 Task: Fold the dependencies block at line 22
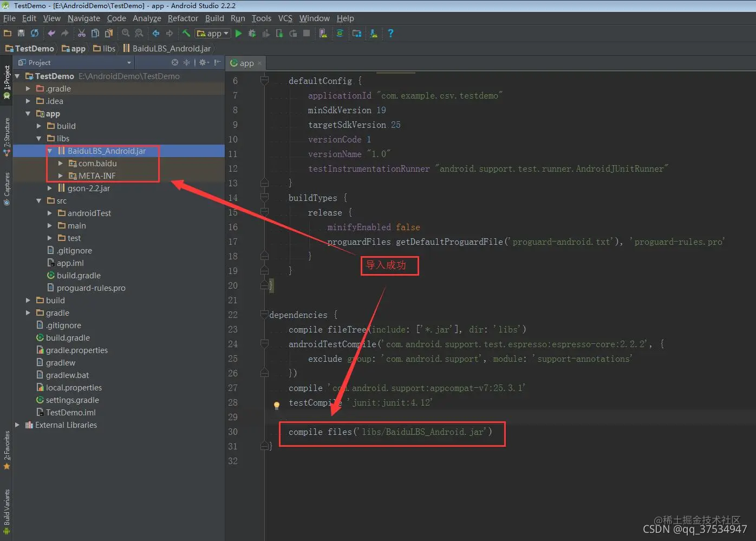coord(264,315)
